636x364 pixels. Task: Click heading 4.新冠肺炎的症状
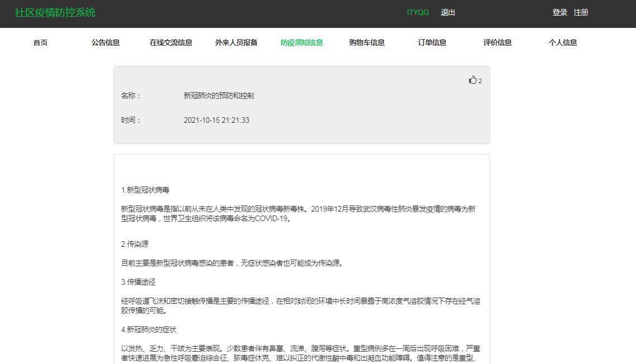pos(149,329)
